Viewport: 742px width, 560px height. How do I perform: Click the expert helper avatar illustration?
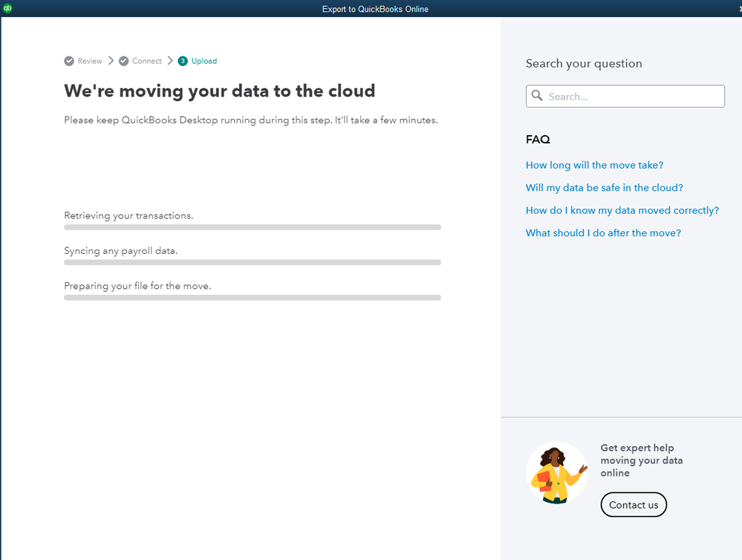click(556, 474)
